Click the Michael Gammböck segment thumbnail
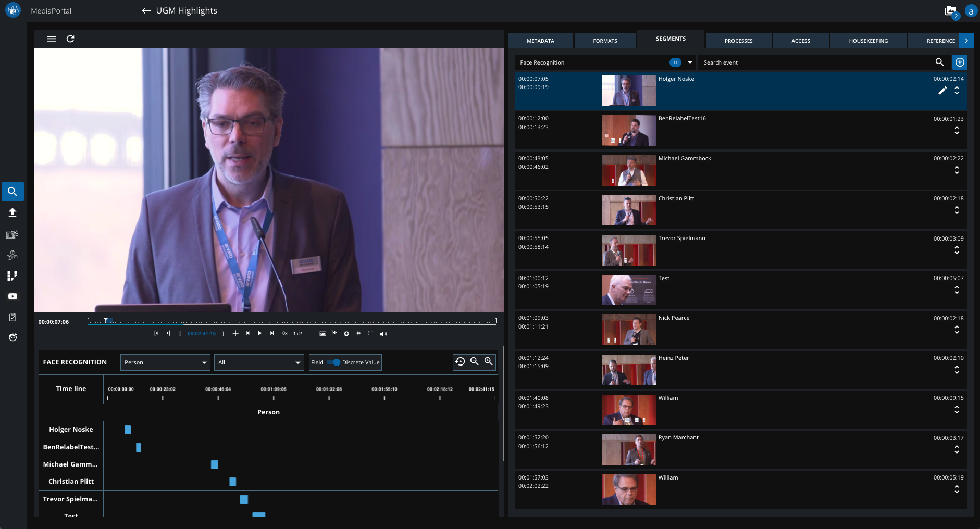 tap(629, 170)
